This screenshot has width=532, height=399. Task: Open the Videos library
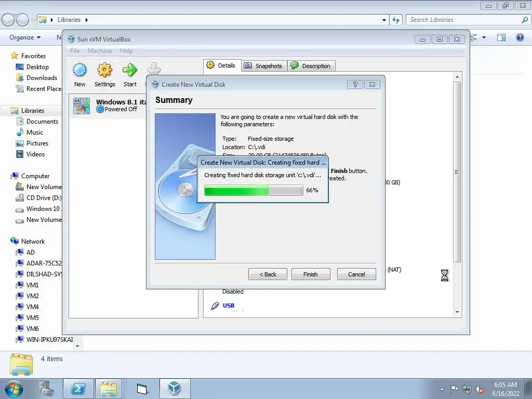coord(35,154)
